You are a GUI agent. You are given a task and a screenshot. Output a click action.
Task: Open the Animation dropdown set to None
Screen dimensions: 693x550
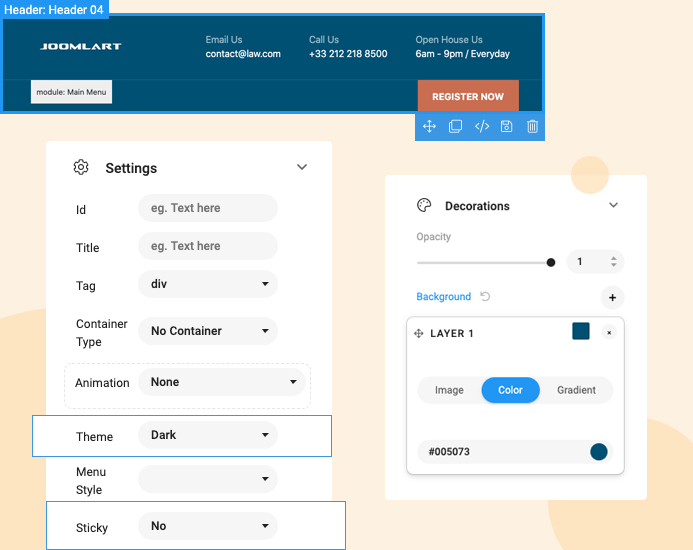tap(222, 382)
